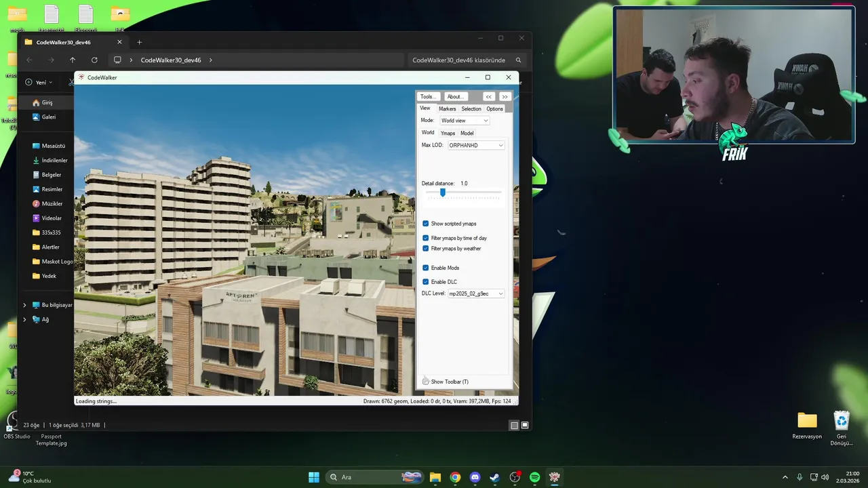Open the Recycle Bin desktop icon
The height and width of the screenshot is (488, 868).
click(842, 428)
